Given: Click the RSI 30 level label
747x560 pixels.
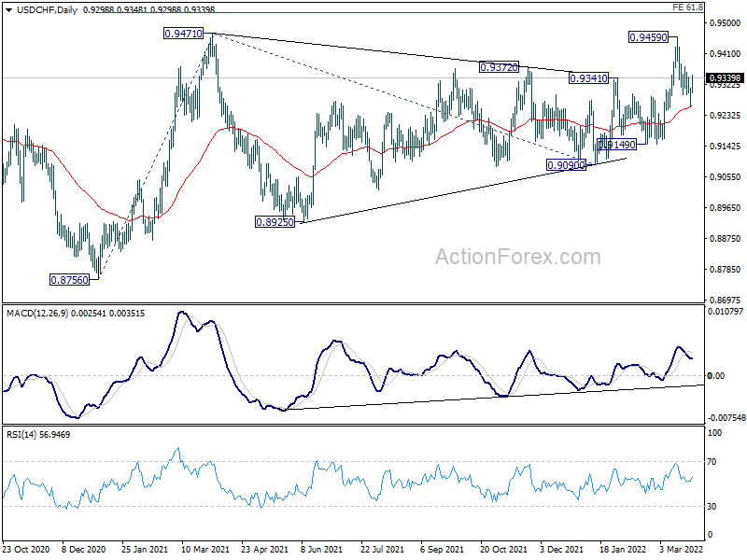Looking at the screenshot, I should point(712,507).
